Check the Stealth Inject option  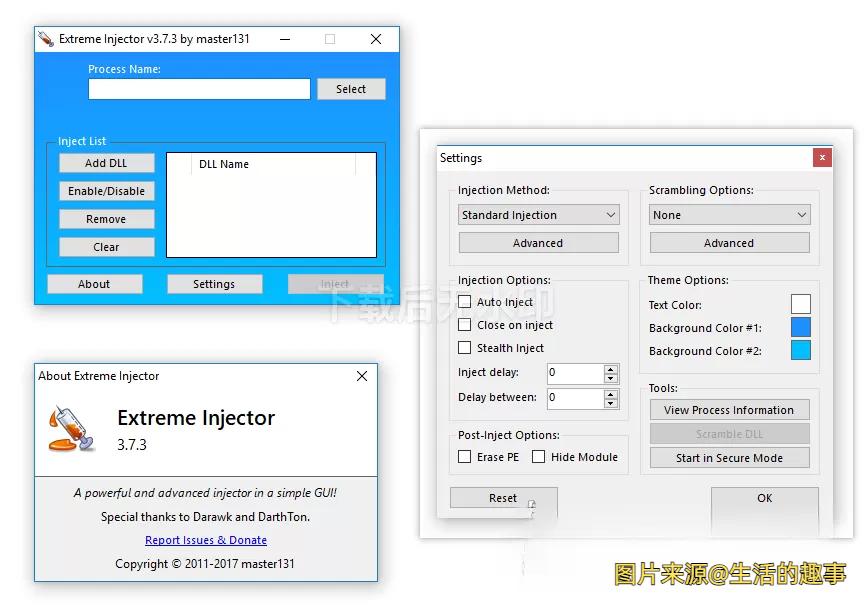point(464,348)
